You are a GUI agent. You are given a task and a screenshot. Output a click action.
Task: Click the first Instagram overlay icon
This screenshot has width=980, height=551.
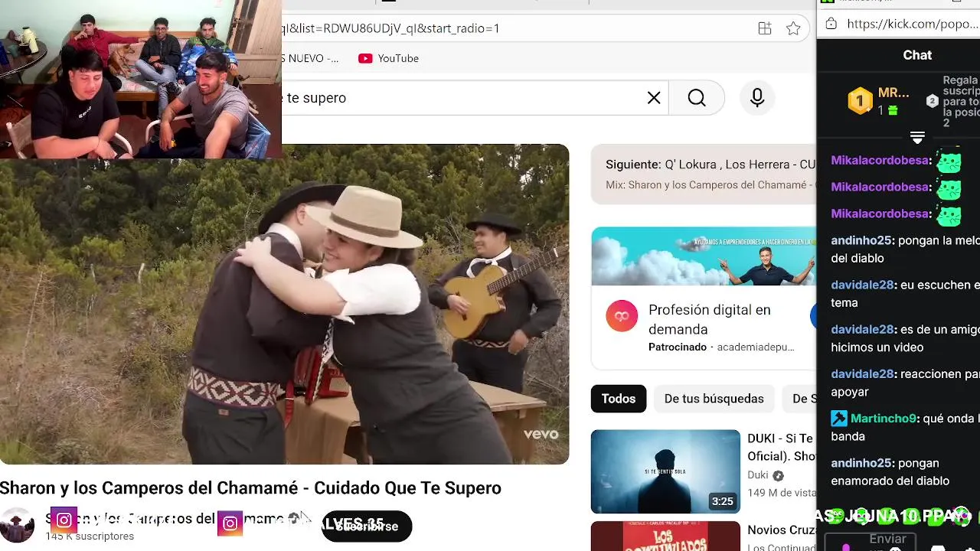click(x=64, y=521)
